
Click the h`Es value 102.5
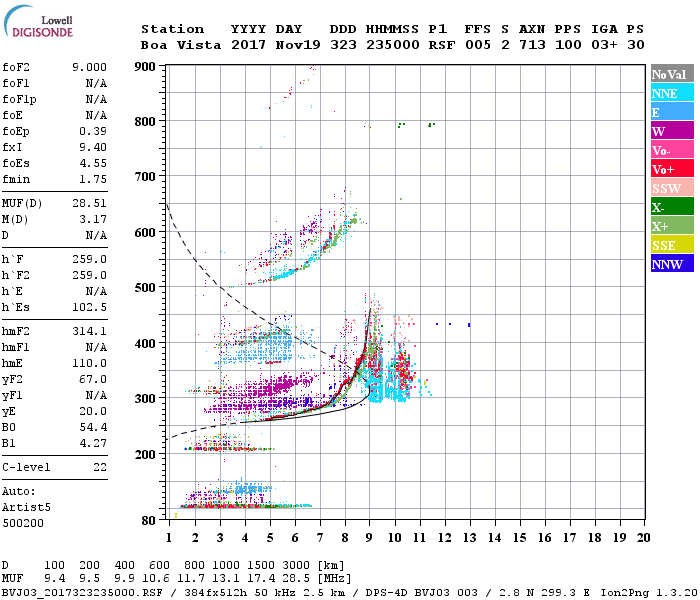[89, 307]
